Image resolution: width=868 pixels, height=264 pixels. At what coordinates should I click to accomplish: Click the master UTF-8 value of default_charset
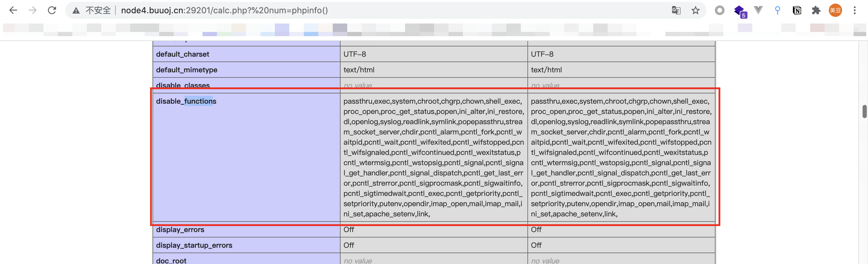coord(542,54)
